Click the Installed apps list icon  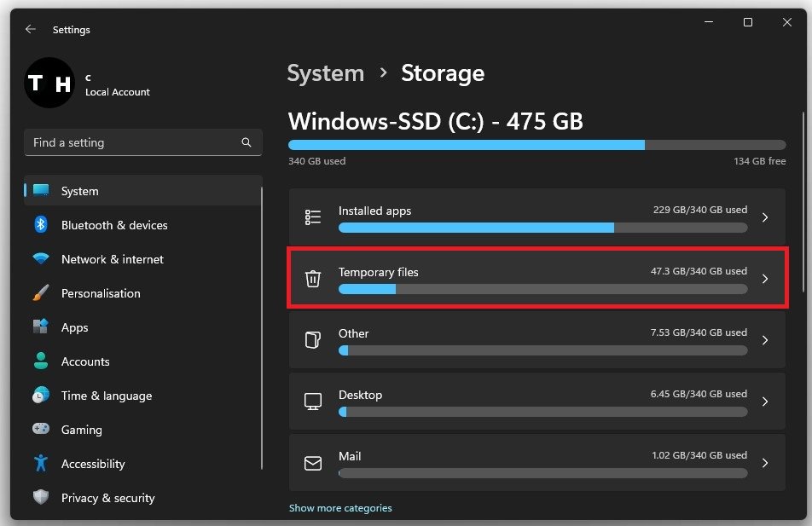coord(313,217)
